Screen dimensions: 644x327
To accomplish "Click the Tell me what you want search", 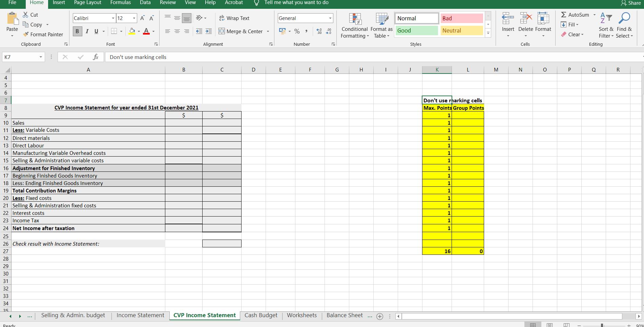I will 296,3.
